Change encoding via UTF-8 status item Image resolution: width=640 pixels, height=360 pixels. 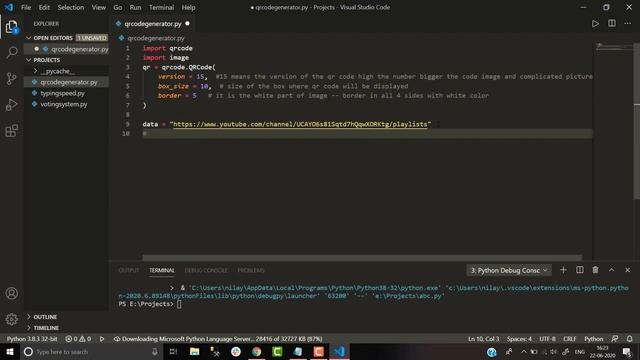pos(547,339)
